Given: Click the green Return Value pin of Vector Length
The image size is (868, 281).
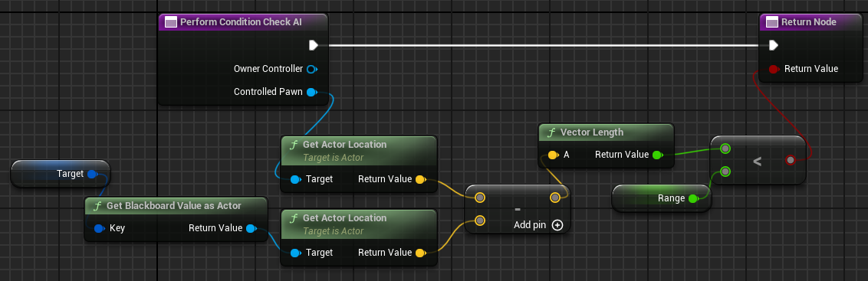Looking at the screenshot, I should point(657,155).
